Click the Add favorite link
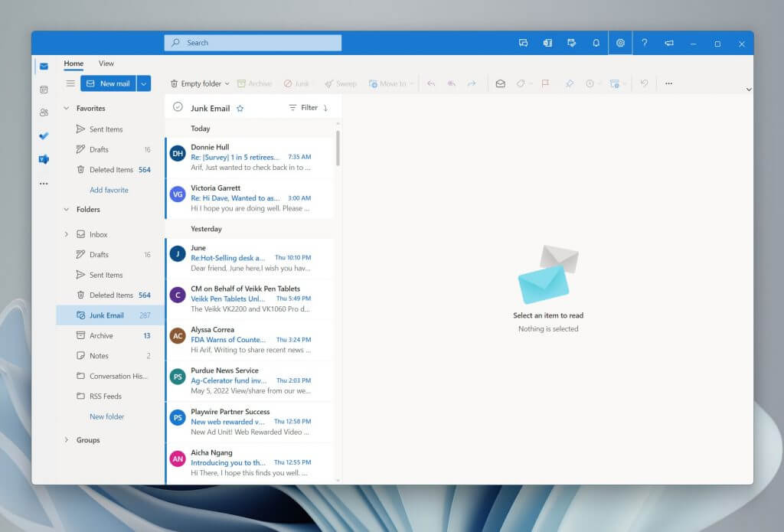The height and width of the screenshot is (532, 784). coord(109,190)
